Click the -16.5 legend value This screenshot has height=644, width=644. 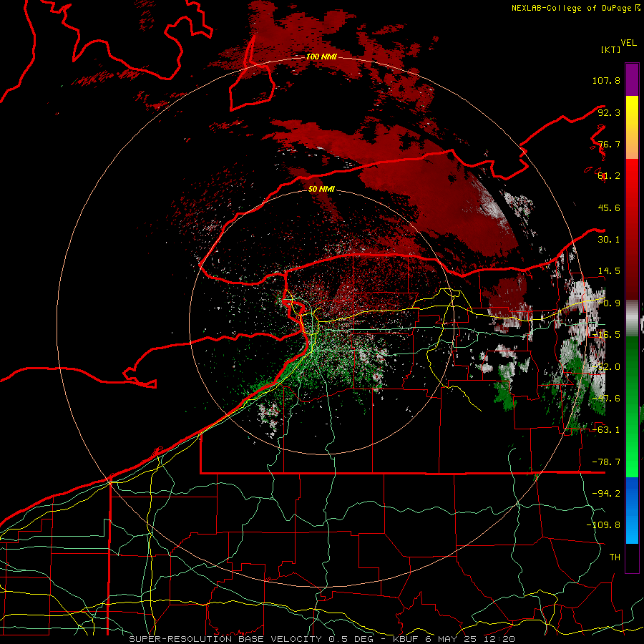coord(606,335)
